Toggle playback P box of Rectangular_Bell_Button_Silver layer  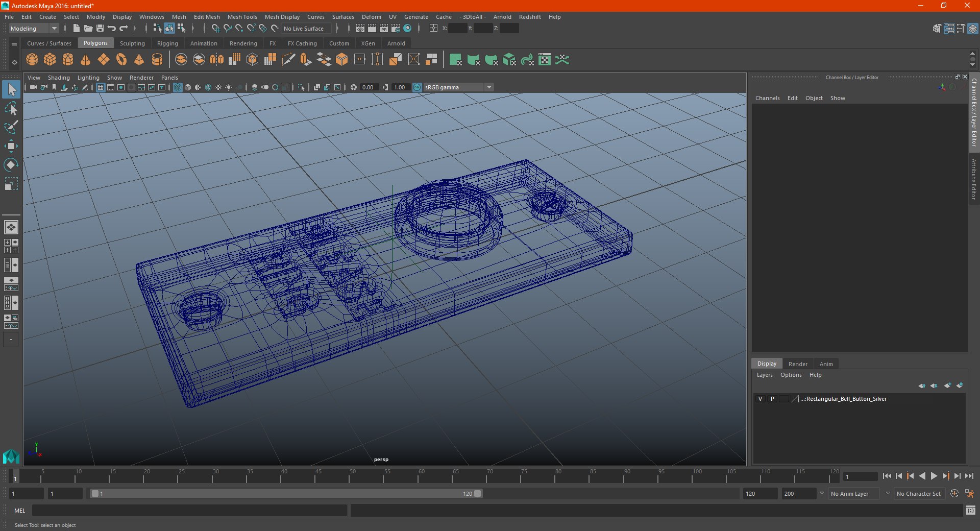pos(772,399)
